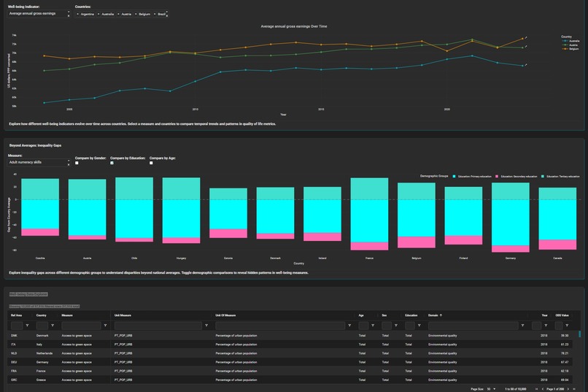Enable Compare by Gender checkbox
The height and width of the screenshot is (392, 588).
(x=77, y=164)
